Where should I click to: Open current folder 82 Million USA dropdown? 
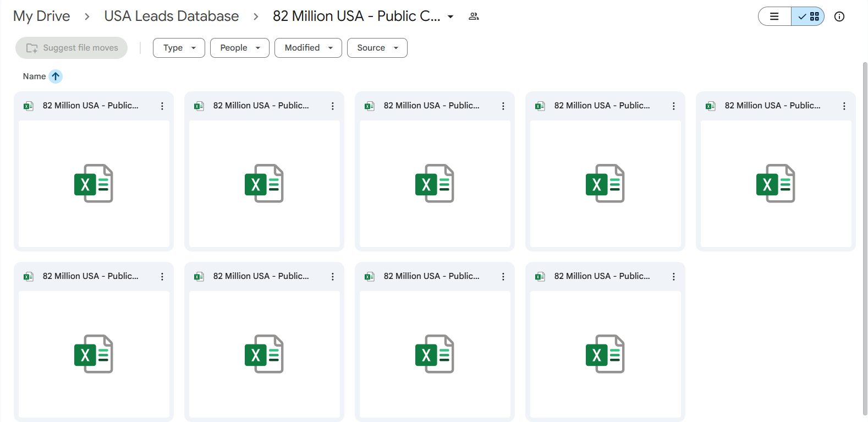(x=364, y=16)
